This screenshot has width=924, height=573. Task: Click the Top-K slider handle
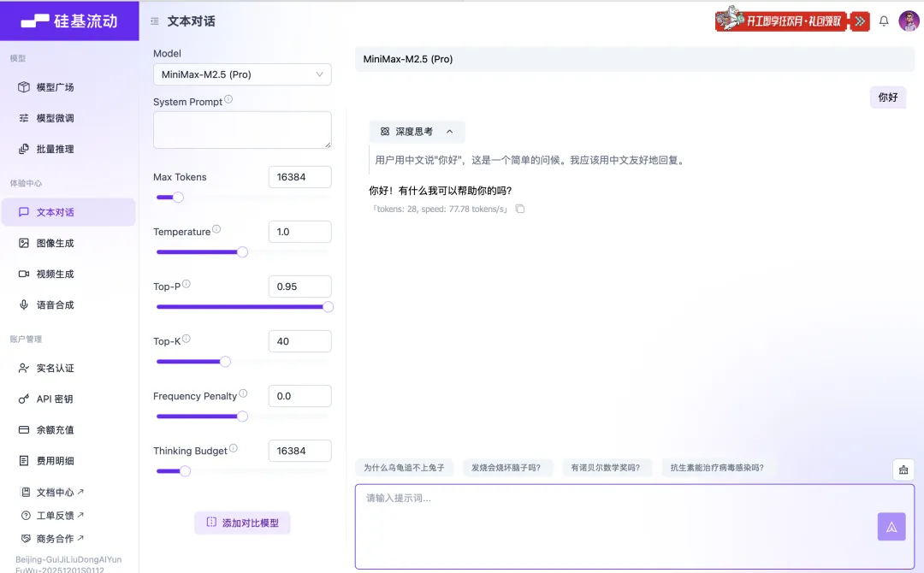click(x=225, y=362)
